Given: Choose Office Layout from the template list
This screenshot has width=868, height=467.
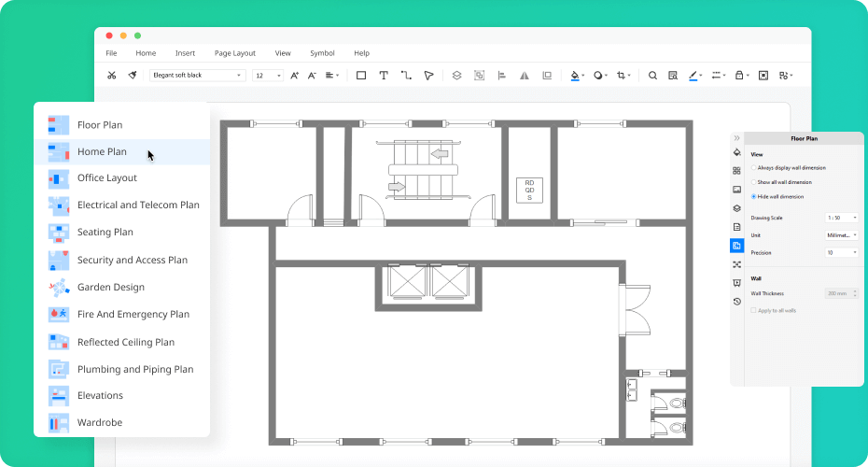Looking at the screenshot, I should click(x=107, y=177).
